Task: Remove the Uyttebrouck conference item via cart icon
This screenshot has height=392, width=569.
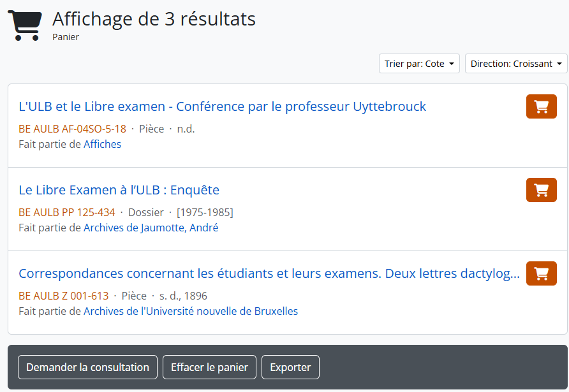Action: pos(541,106)
